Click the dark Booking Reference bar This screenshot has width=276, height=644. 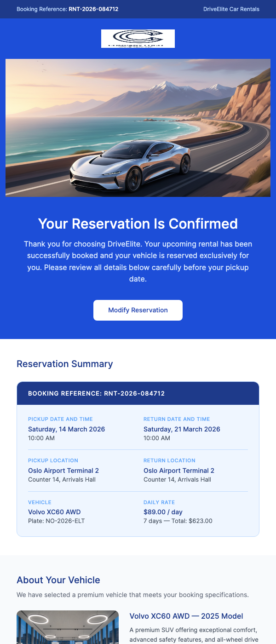click(x=138, y=393)
